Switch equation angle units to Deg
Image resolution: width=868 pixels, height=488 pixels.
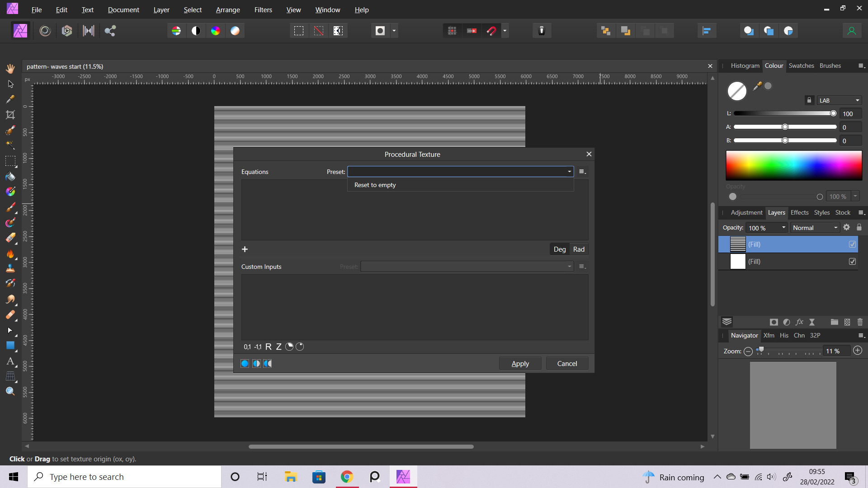[560, 249]
